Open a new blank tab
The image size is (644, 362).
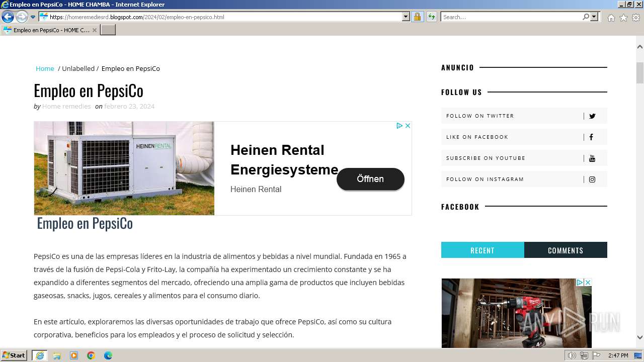[x=108, y=30]
